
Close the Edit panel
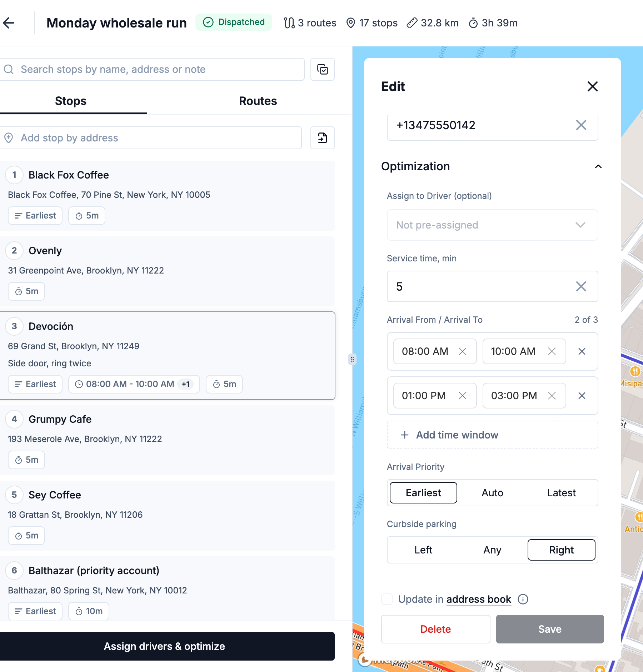tap(592, 86)
